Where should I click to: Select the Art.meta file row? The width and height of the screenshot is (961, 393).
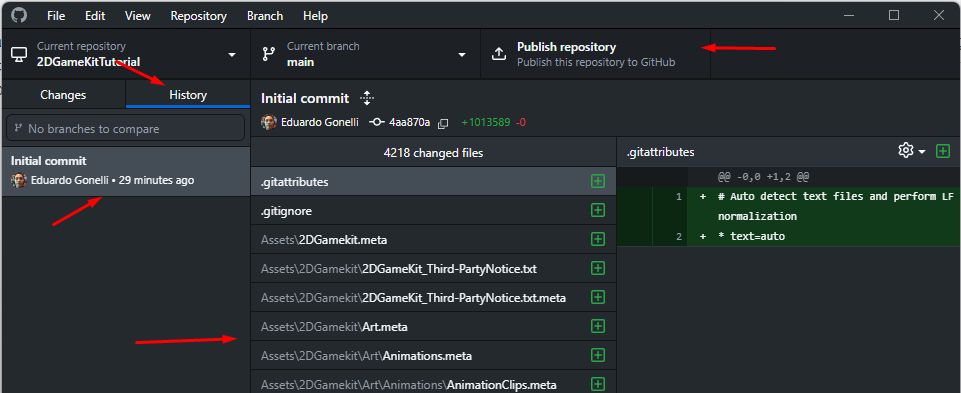tap(433, 327)
